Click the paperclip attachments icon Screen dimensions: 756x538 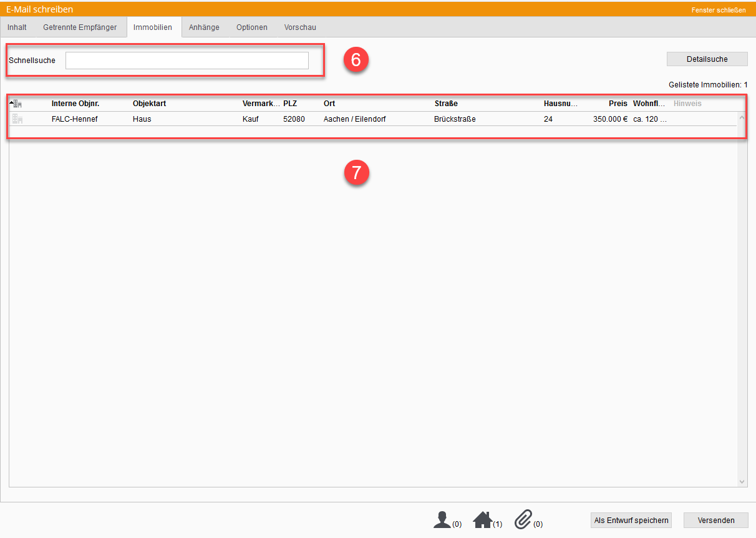[523, 519]
